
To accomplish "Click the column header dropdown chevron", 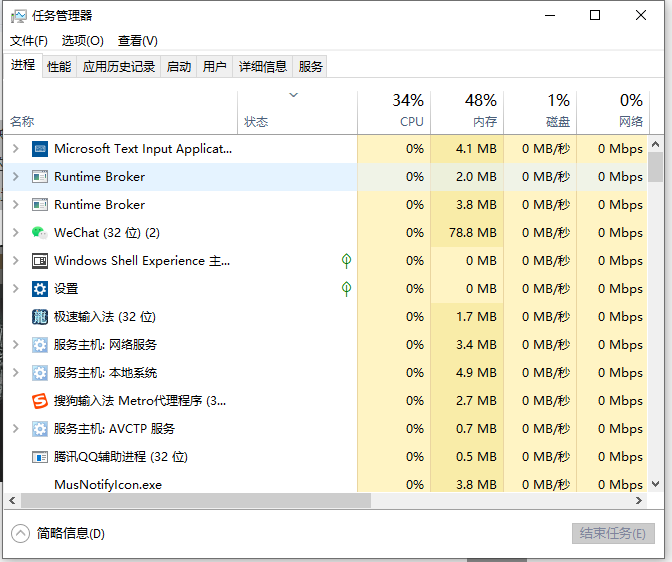I will click(293, 96).
